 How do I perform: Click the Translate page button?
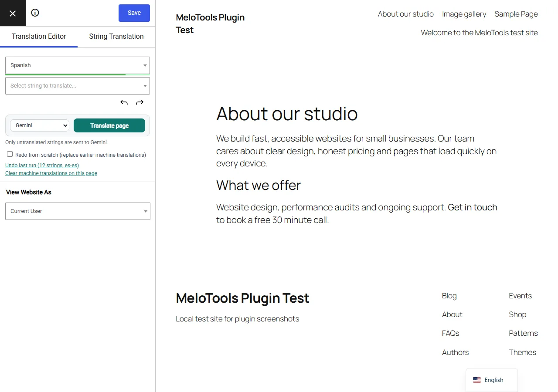109,125
